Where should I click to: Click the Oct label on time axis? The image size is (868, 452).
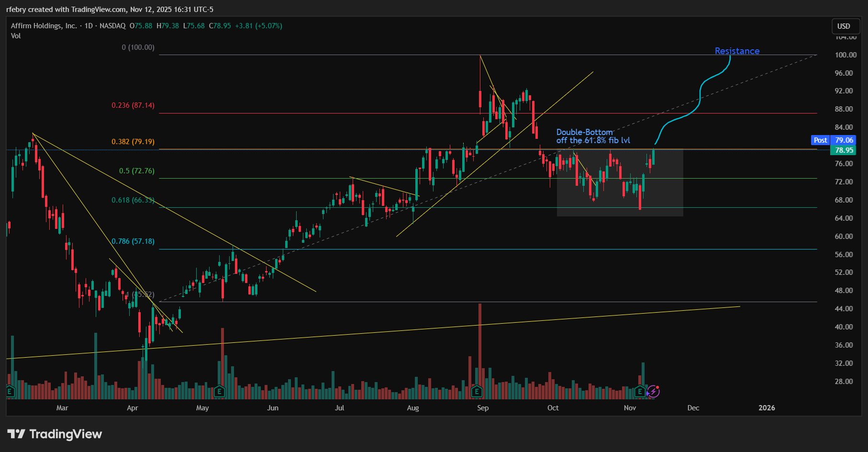[x=553, y=408]
